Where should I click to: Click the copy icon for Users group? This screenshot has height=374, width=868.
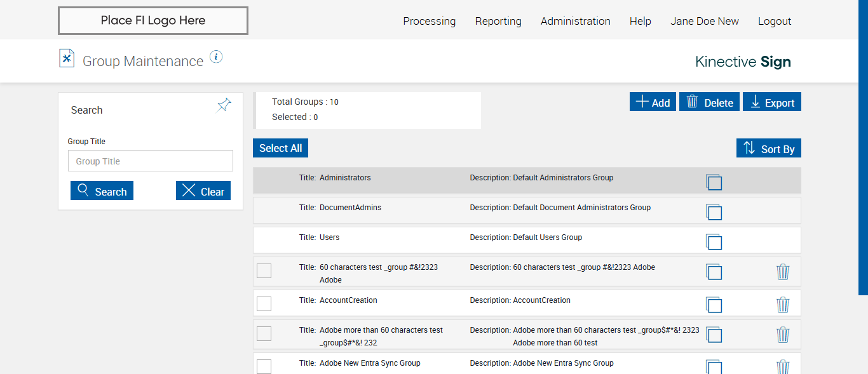click(714, 242)
